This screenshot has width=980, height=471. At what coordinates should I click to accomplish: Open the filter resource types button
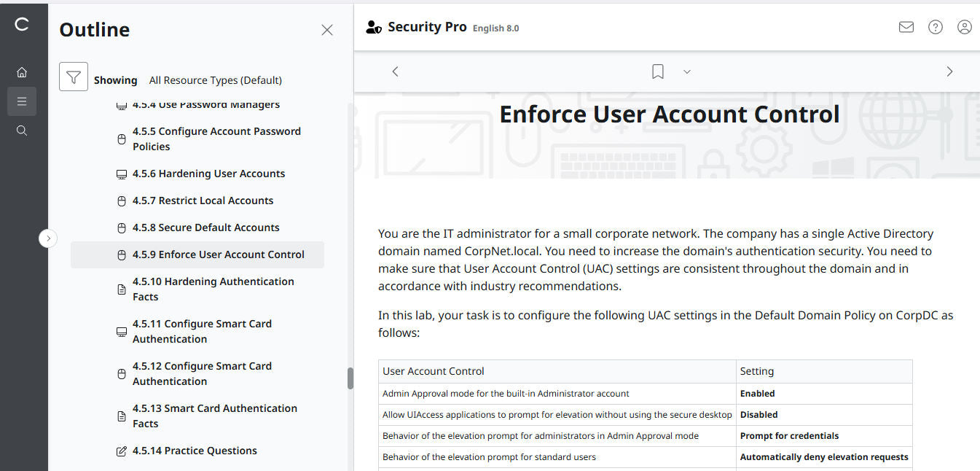coord(74,77)
